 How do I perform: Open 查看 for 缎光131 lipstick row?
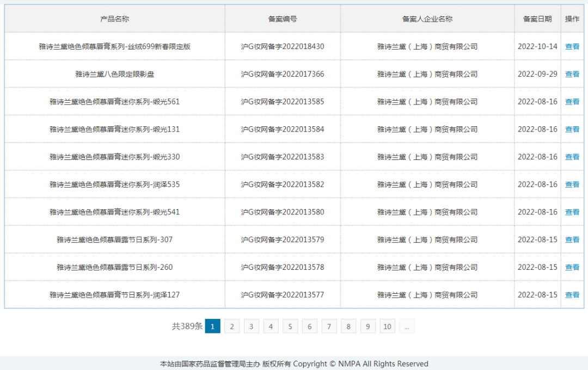572,129
